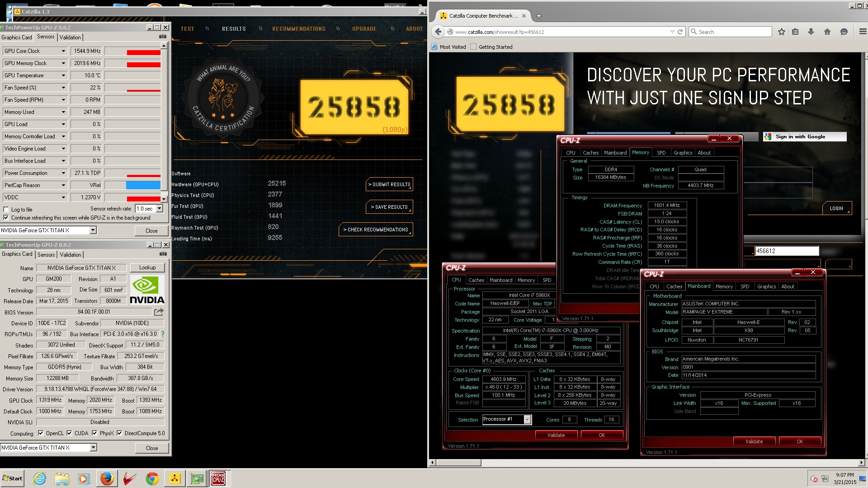Click the BIOS Version share/export icon

click(x=159, y=312)
